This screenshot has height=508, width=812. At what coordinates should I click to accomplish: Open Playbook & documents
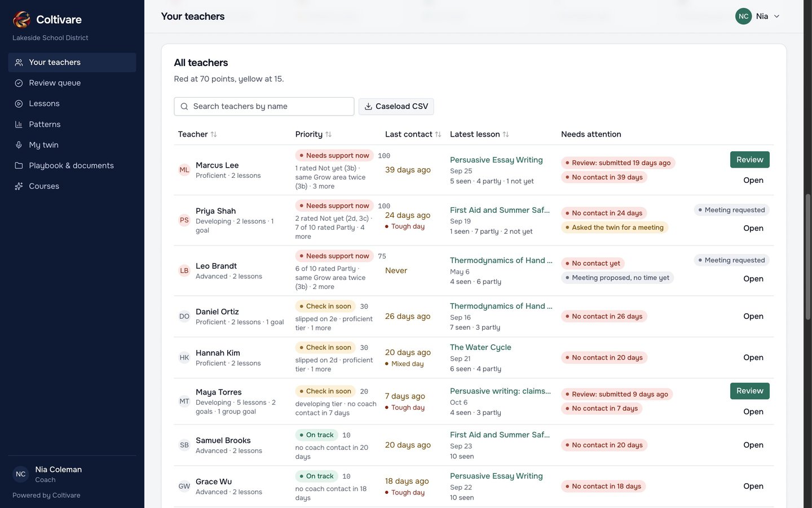tap(72, 165)
